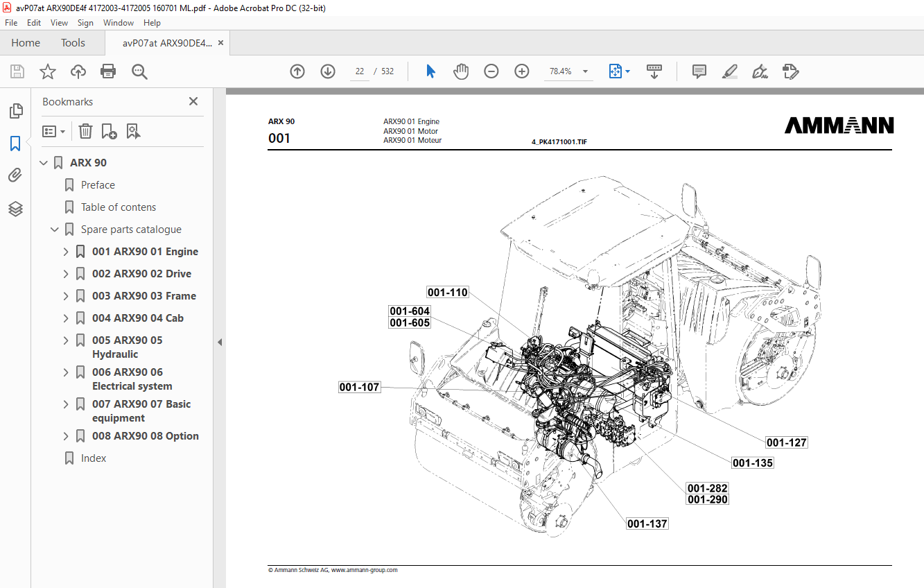Go to 001 ARX90 01 Engine
924x588 pixels.
click(145, 252)
